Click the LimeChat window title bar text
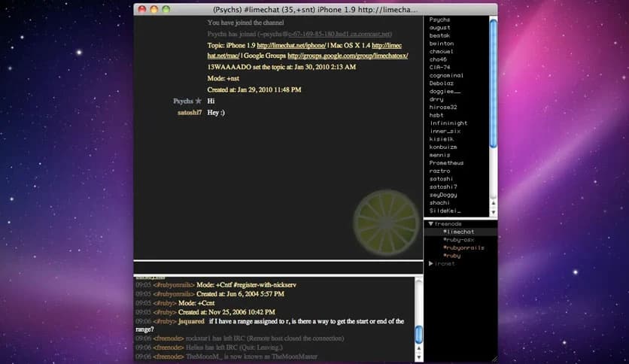Screen dimensions: 629x364 (315, 9)
